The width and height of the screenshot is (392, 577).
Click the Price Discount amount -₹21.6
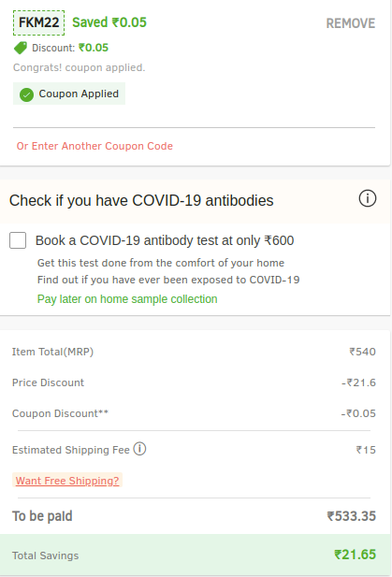(358, 382)
